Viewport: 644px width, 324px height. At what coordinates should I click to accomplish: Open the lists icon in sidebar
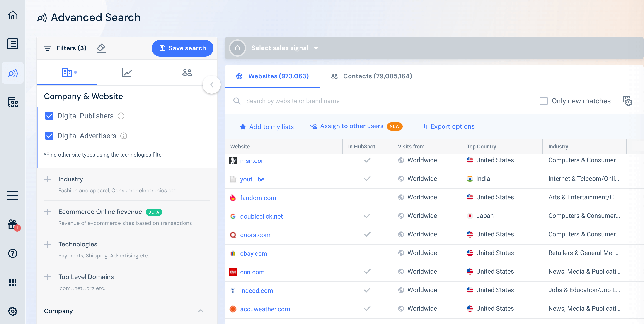coord(12,44)
